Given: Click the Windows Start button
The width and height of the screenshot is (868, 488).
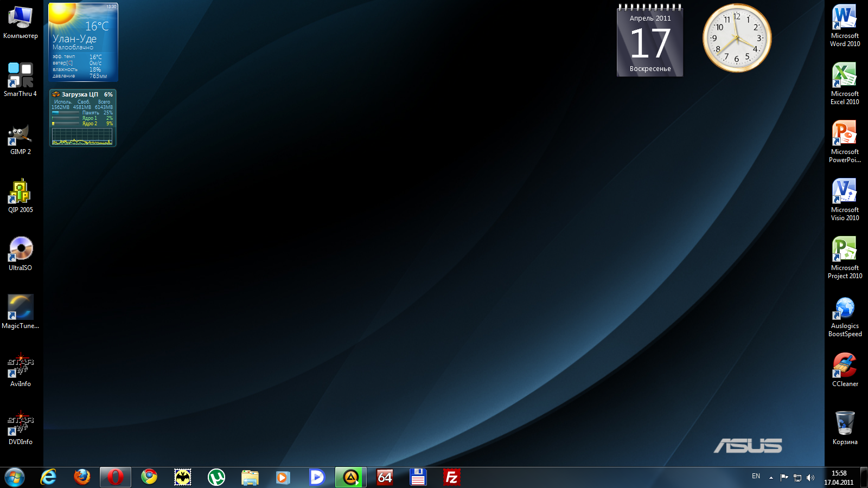Looking at the screenshot, I should pos(15,478).
